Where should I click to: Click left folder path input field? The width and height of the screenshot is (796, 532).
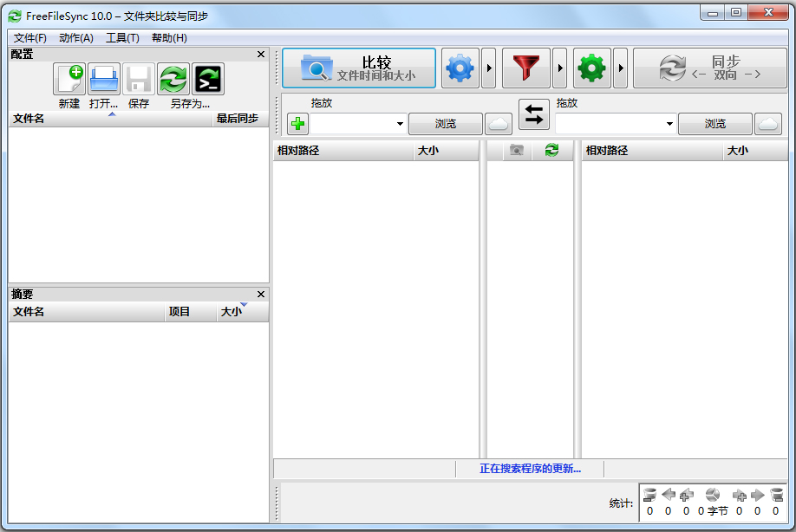tap(352, 124)
